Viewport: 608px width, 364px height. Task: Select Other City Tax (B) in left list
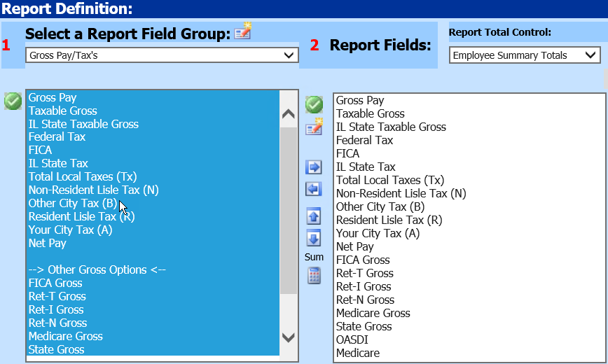[x=73, y=204]
